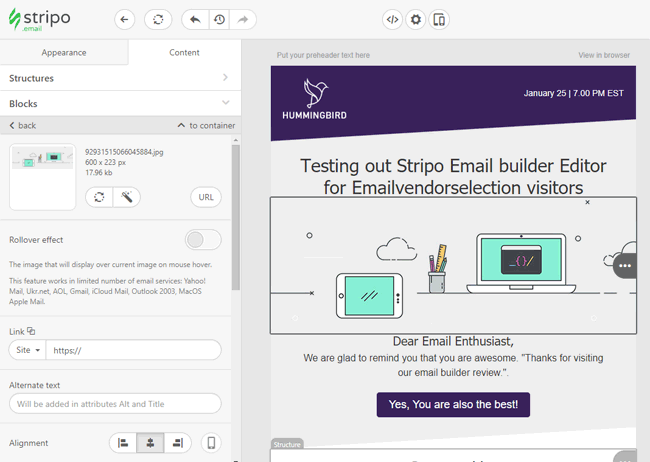Click the Hummingbird logo in email
The height and width of the screenshot is (462, 650).
[x=314, y=100]
